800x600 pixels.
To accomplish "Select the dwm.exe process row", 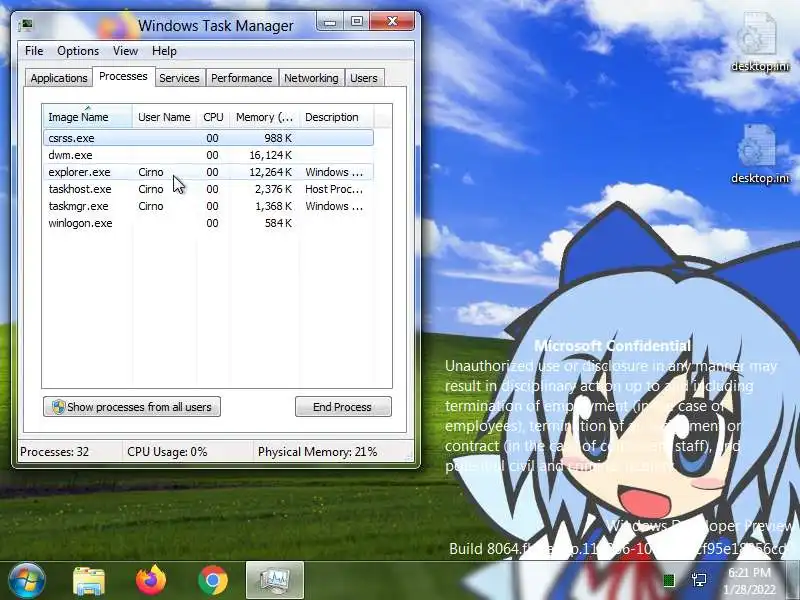I will click(x=209, y=155).
